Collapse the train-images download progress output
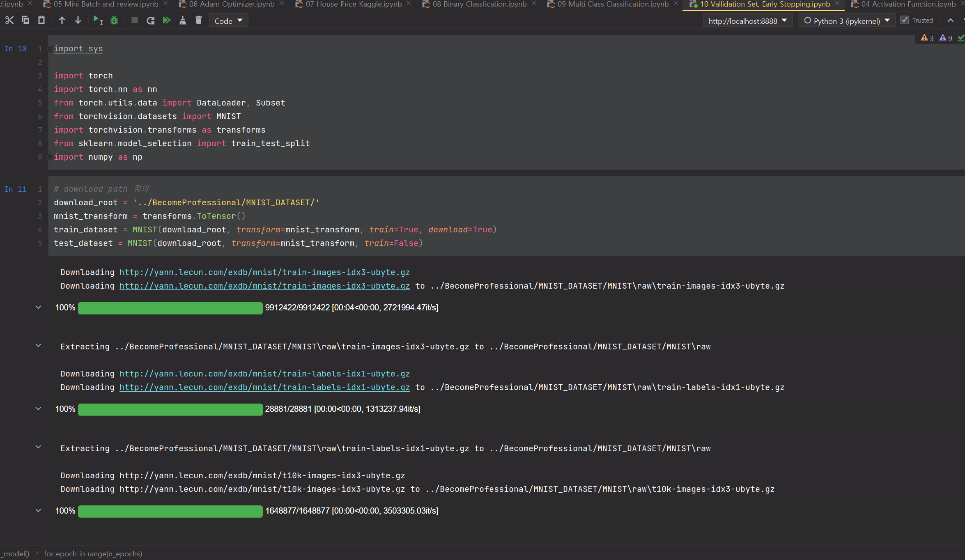This screenshot has width=965, height=560. pyautogui.click(x=38, y=307)
